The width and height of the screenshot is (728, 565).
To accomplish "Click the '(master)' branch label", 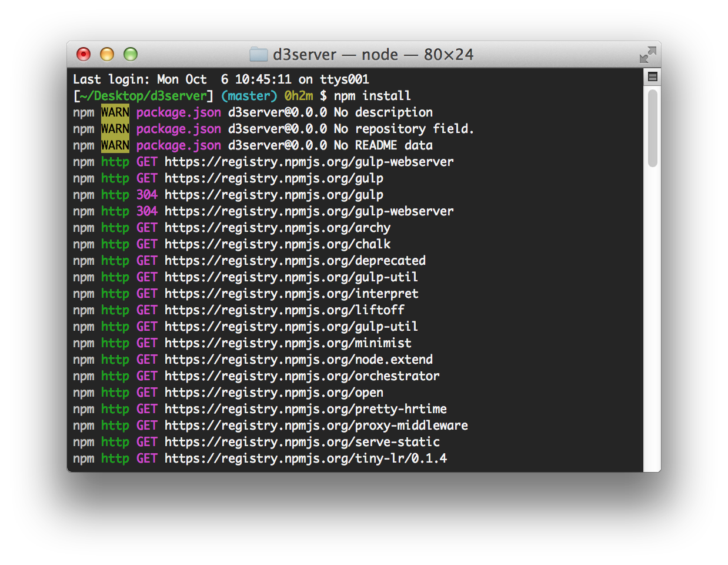I will coord(249,96).
